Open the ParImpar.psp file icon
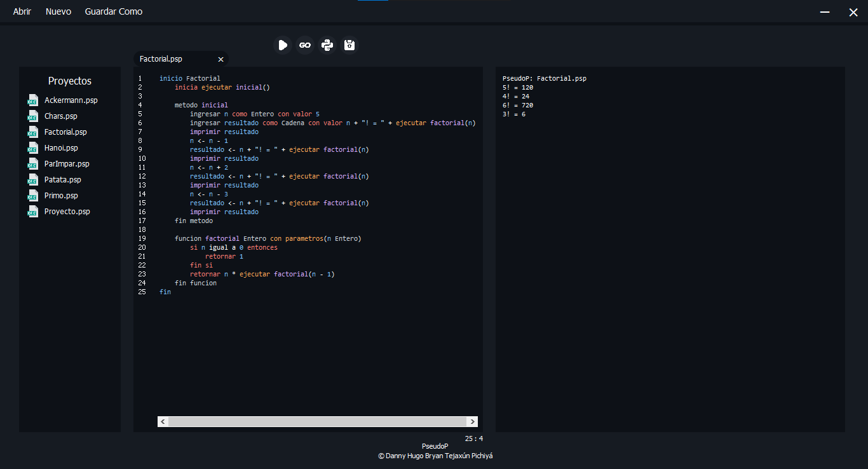Image resolution: width=868 pixels, height=469 pixels. pyautogui.click(x=33, y=163)
